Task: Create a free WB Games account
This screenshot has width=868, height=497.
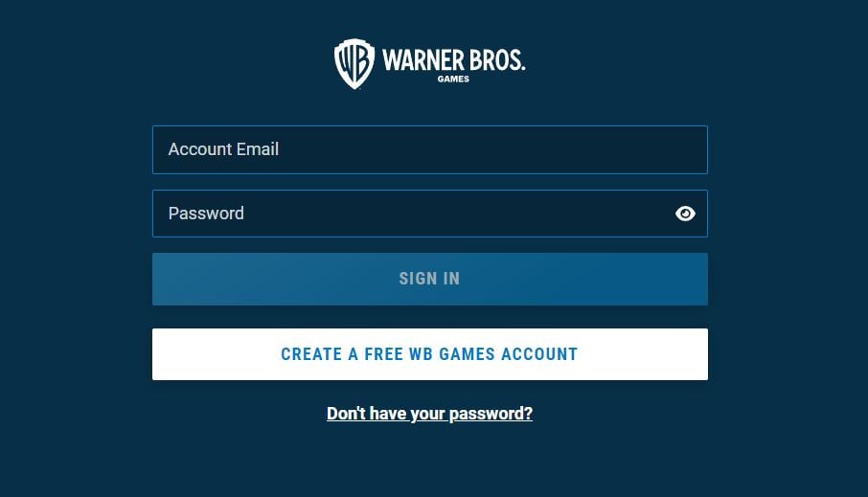Action: click(x=430, y=354)
